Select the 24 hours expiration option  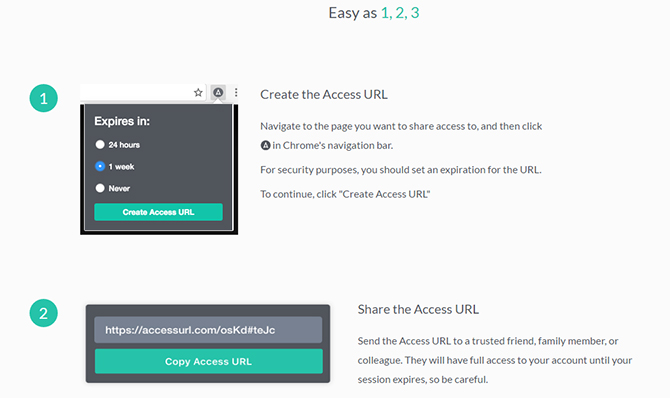tap(100, 144)
